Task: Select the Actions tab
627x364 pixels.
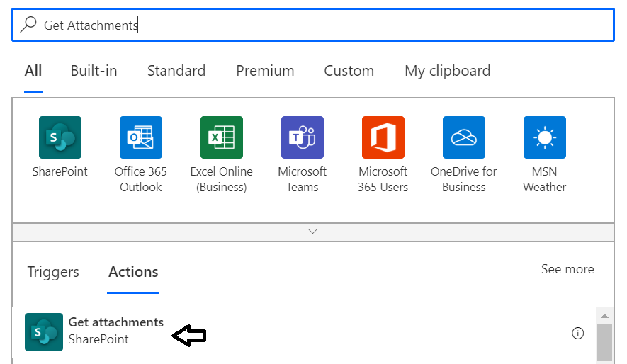Action: pos(134,272)
